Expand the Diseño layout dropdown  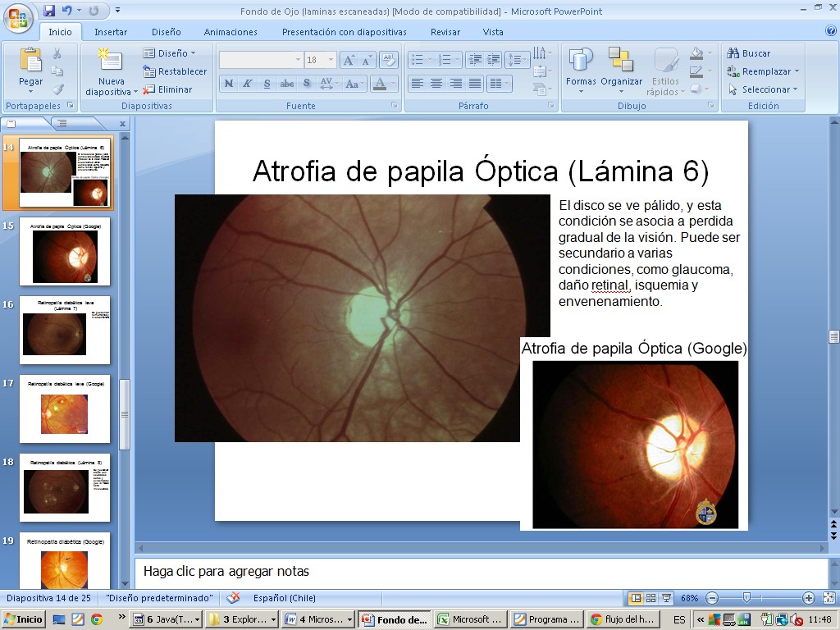pyautogui.click(x=193, y=53)
